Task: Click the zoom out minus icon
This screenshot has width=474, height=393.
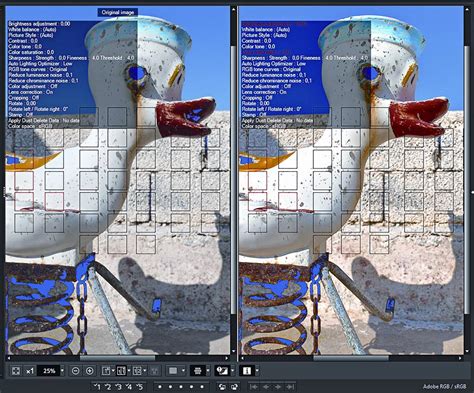Action: coord(76,371)
